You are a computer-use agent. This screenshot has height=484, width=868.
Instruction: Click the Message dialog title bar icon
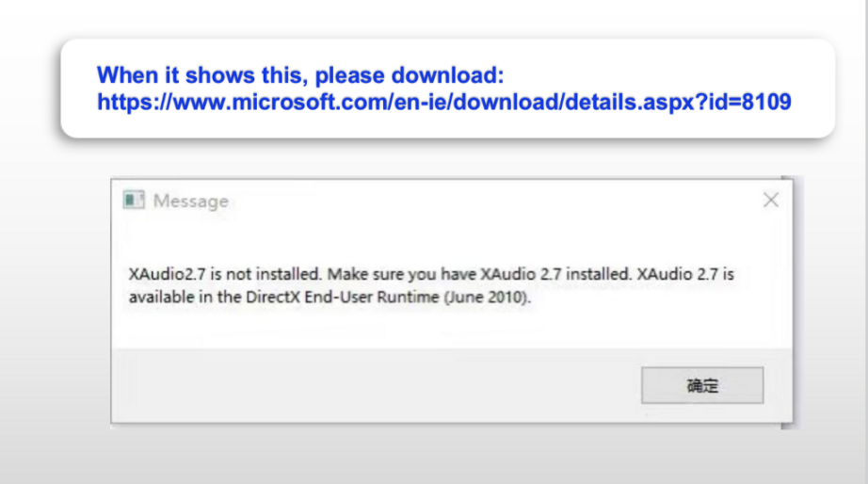[134, 201]
